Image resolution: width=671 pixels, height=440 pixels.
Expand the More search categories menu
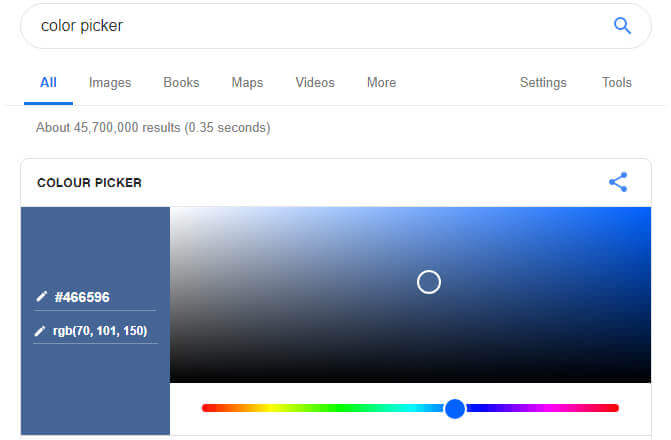tap(381, 82)
